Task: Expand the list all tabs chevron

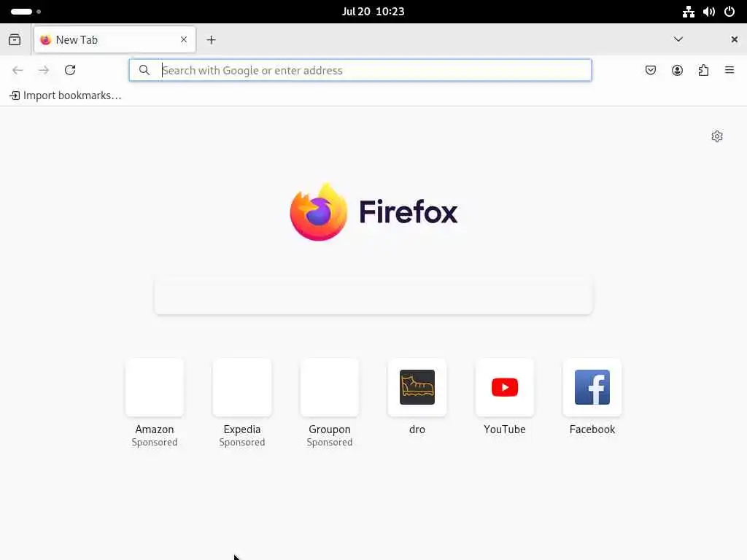Action: click(678, 39)
